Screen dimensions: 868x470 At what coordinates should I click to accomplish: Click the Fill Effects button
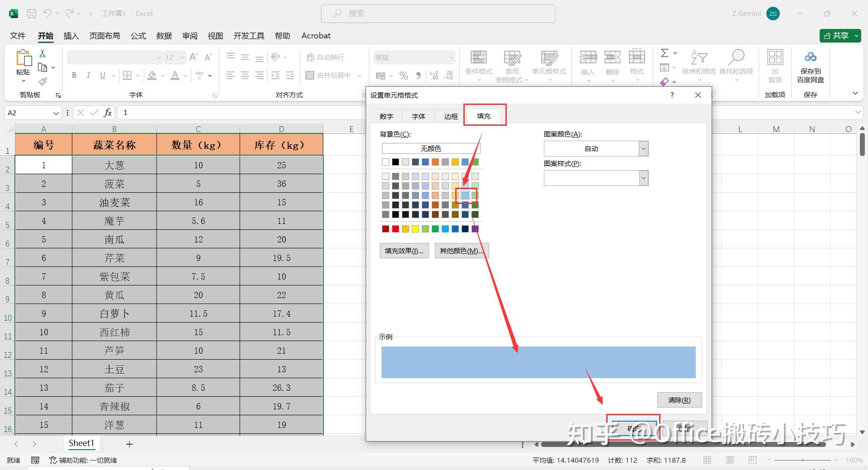[404, 251]
